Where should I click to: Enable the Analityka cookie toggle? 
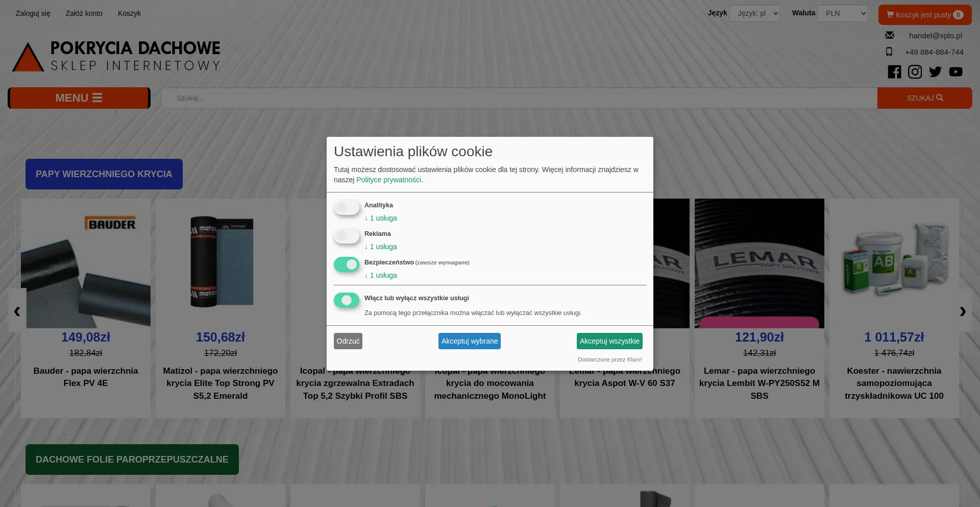pos(347,207)
